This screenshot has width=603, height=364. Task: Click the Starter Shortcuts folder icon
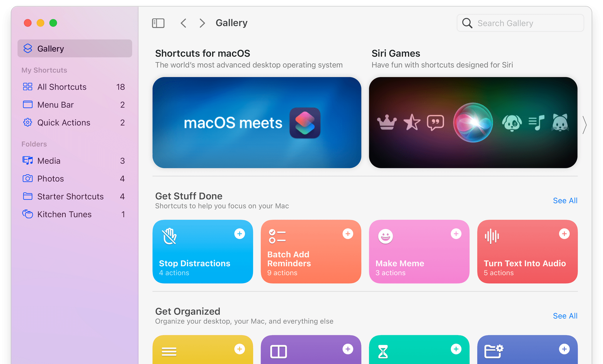tap(27, 196)
